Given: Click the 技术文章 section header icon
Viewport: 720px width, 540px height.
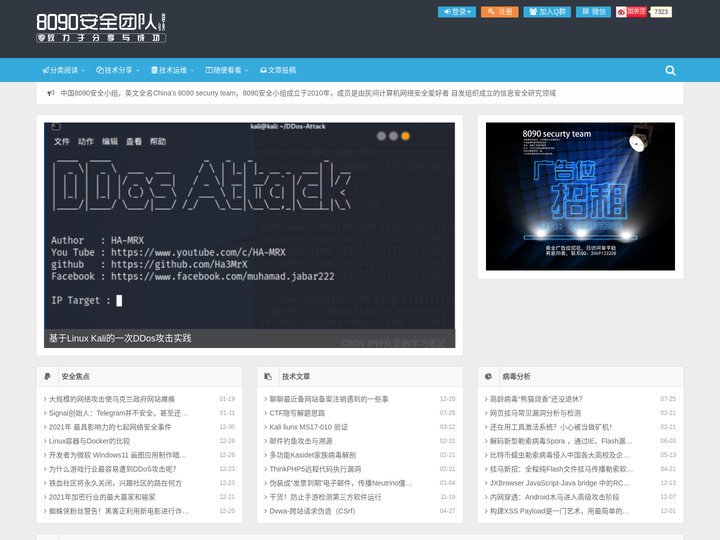Looking at the screenshot, I should coord(268,377).
